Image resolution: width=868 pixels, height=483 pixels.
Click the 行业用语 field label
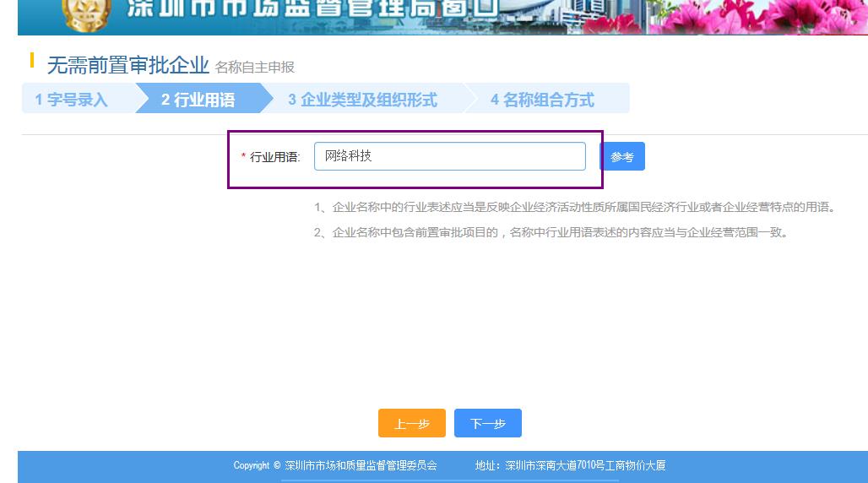click(x=274, y=157)
